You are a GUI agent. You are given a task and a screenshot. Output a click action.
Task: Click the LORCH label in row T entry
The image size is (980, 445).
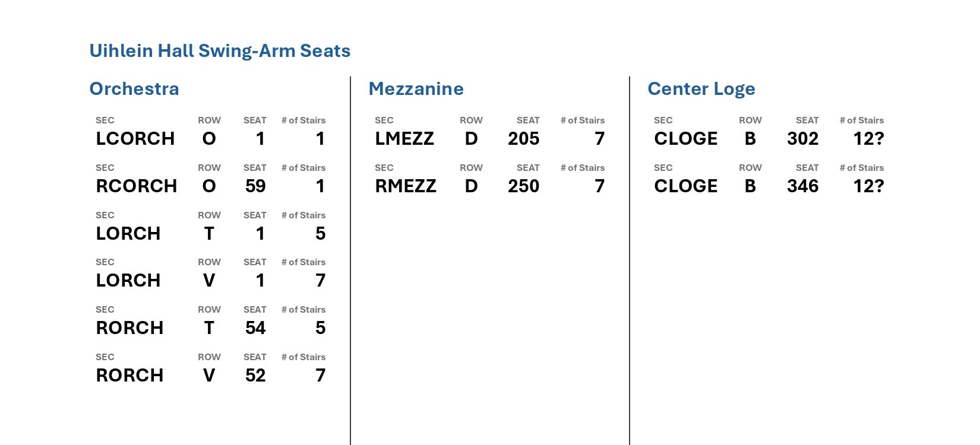click(x=128, y=234)
